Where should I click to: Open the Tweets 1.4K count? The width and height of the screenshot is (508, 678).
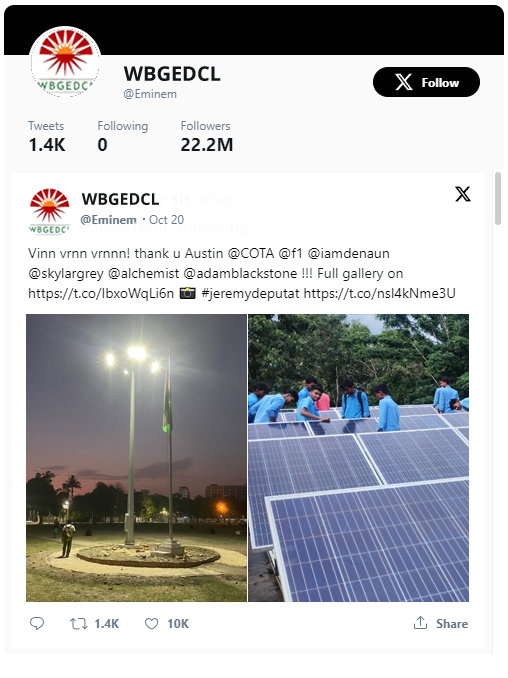pyautogui.click(x=47, y=137)
